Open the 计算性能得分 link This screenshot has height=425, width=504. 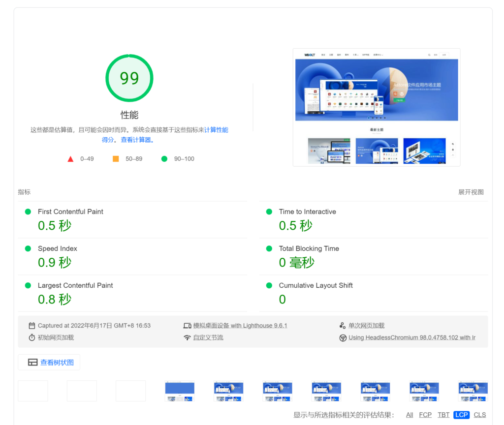click(217, 129)
